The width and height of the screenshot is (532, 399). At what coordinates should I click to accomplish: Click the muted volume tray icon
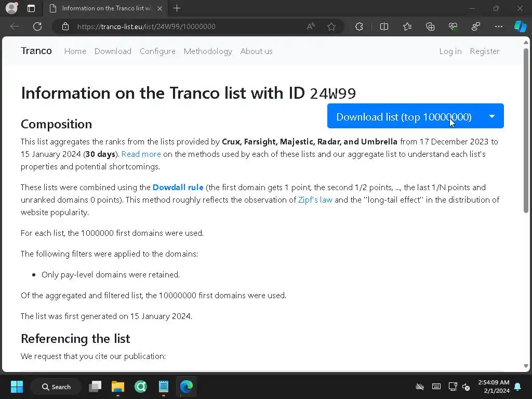click(466, 387)
